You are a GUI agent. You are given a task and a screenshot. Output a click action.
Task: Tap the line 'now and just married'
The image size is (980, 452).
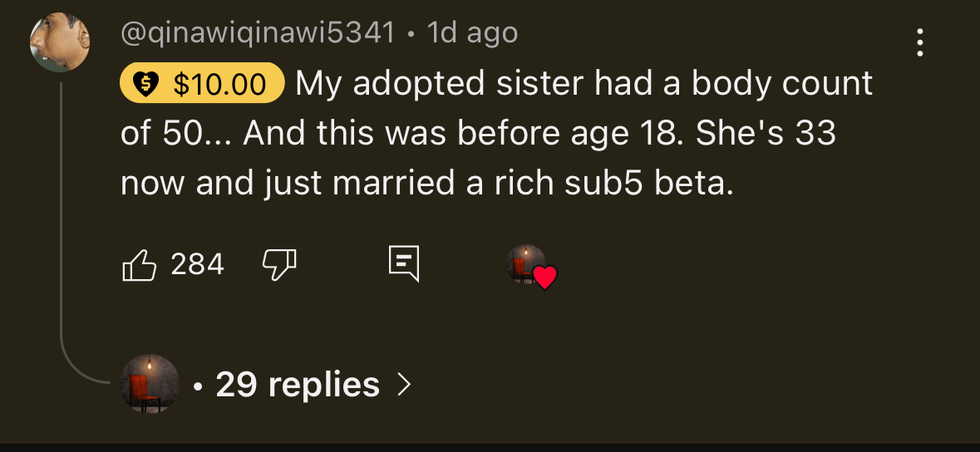(x=426, y=184)
